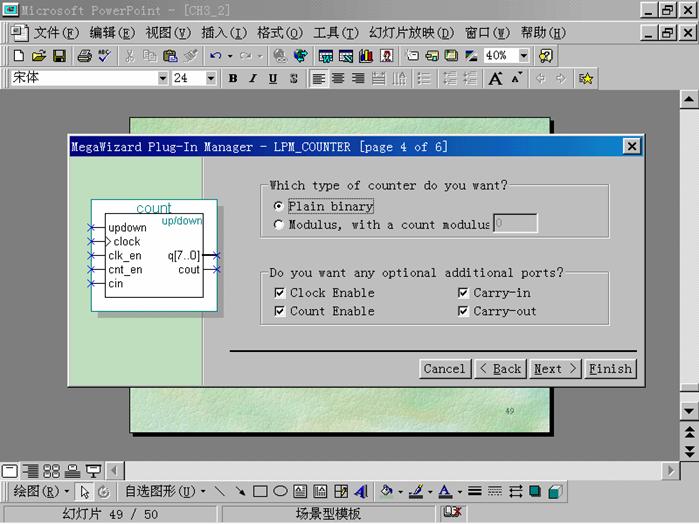Select the Arrow drawing tool
Viewport: 699px width, 524px height.
[x=240, y=491]
